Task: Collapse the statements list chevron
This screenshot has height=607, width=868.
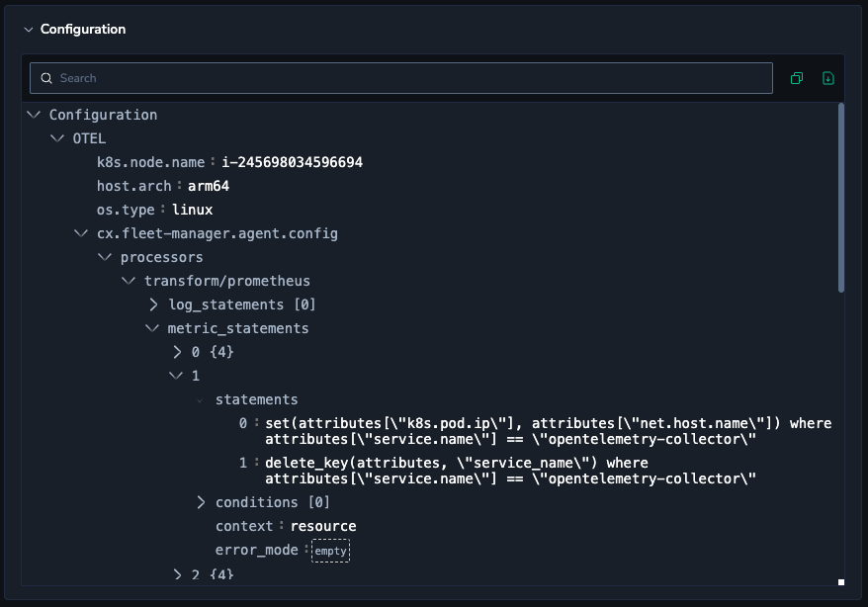Action: coord(201,399)
